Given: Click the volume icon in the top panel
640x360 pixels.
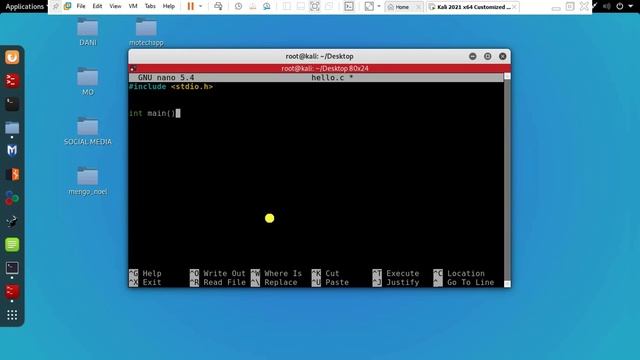Looking at the screenshot, I should (x=607, y=6).
